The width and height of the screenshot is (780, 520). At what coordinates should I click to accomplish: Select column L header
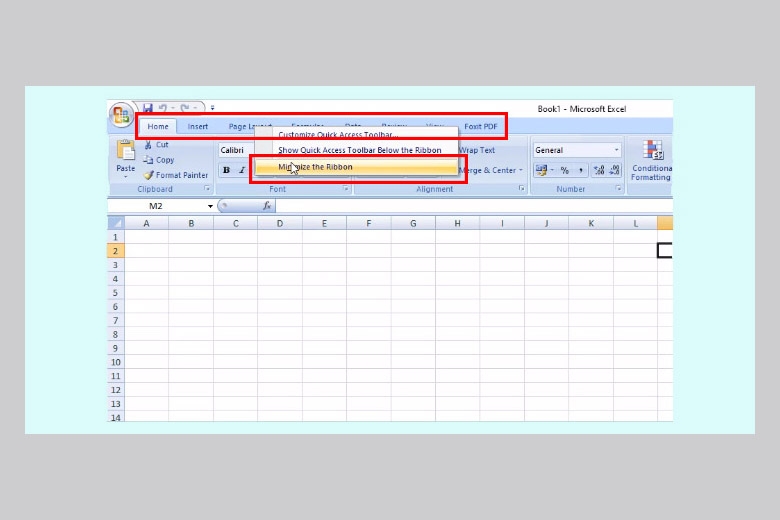pyautogui.click(x=635, y=223)
